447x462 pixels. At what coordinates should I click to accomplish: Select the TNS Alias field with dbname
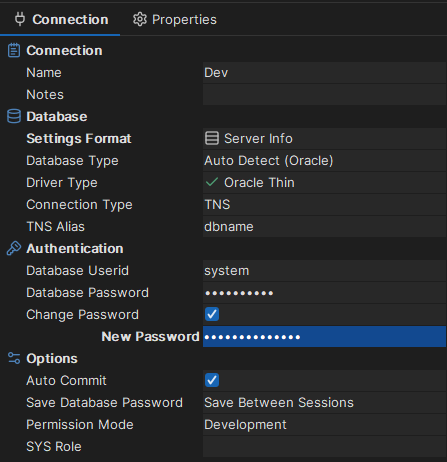pos(324,226)
